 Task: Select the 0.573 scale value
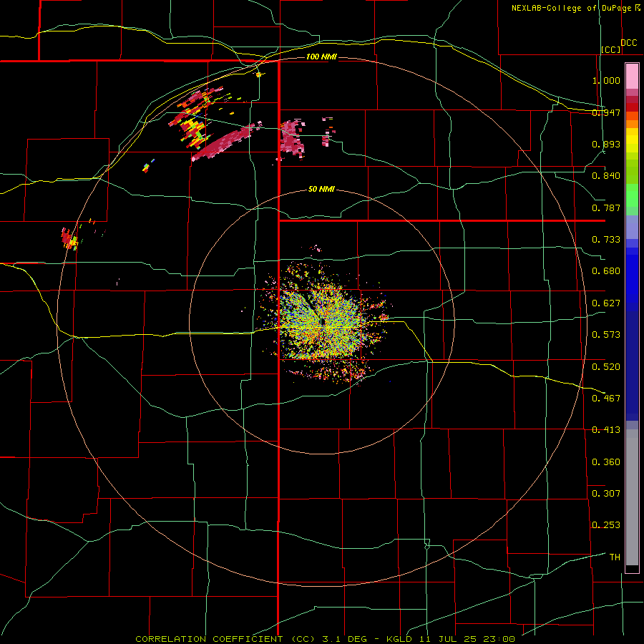pos(606,335)
